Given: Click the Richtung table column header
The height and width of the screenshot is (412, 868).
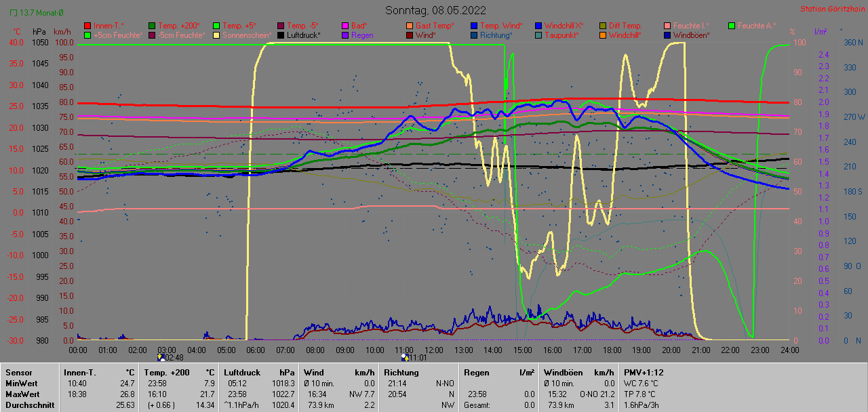Looking at the screenshot, I should point(401,373).
